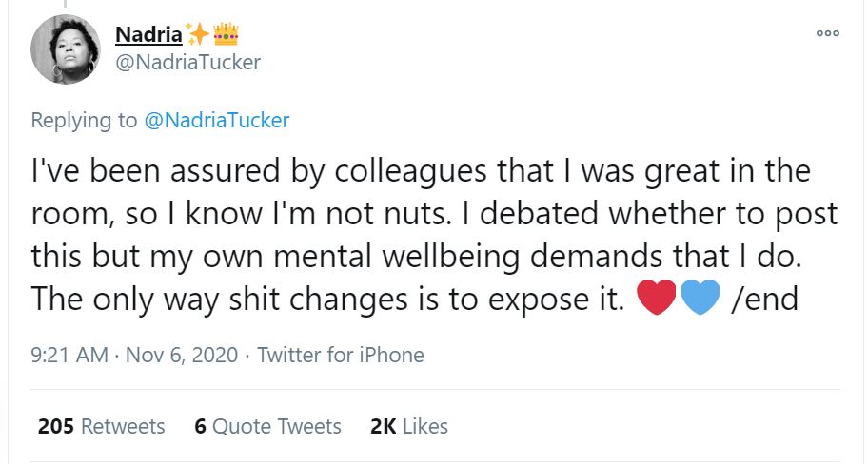Open the Twitter for iPhone source link

click(x=341, y=355)
